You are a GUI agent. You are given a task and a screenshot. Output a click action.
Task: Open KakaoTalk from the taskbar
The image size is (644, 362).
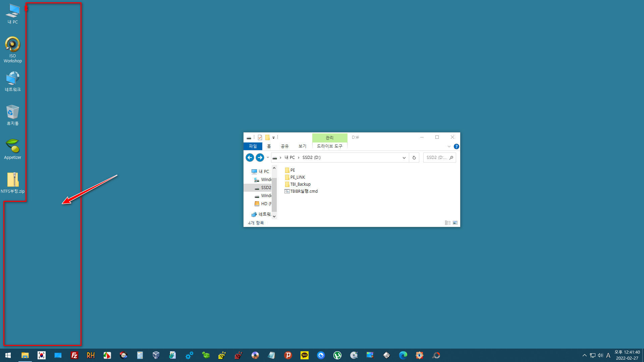tap(304, 355)
